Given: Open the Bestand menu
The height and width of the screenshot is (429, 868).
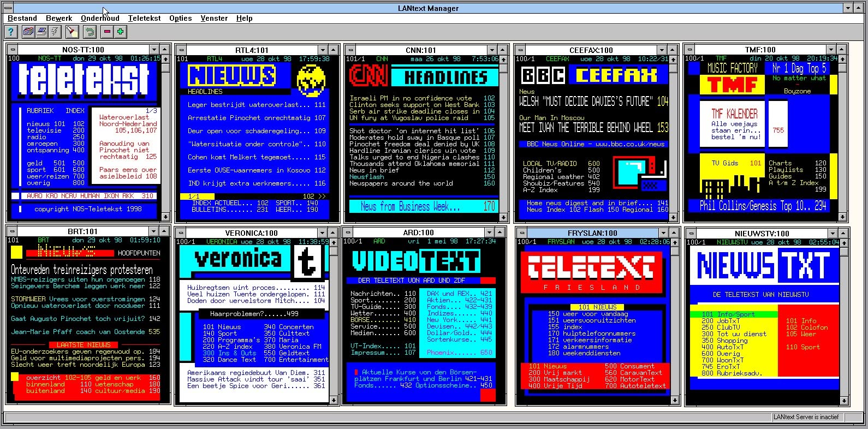Looking at the screenshot, I should click(22, 18).
